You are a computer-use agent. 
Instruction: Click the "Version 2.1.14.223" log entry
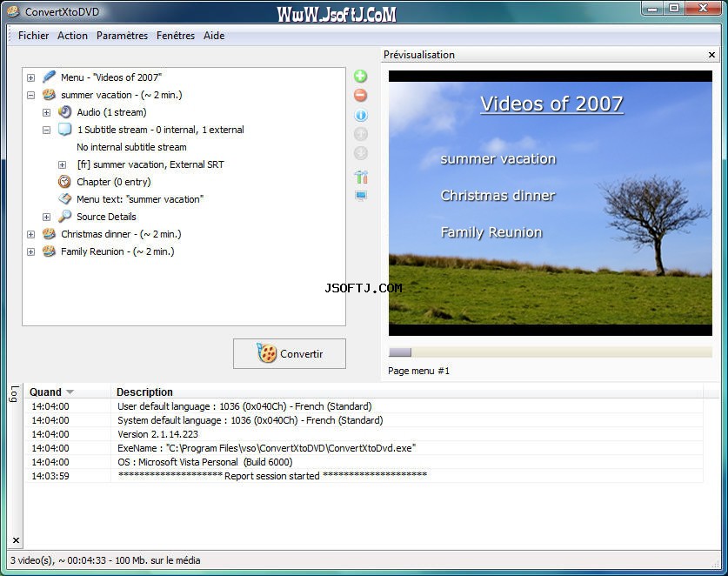(x=157, y=434)
